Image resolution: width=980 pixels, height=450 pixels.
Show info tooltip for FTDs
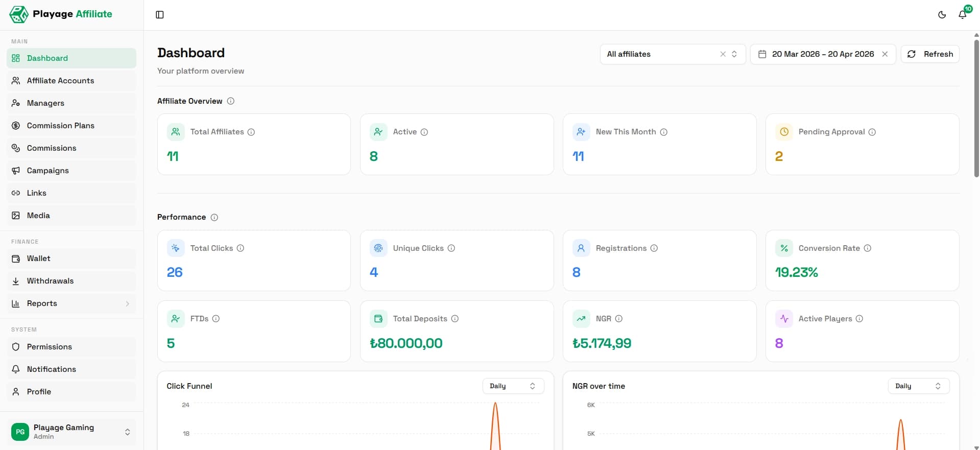[x=216, y=319]
